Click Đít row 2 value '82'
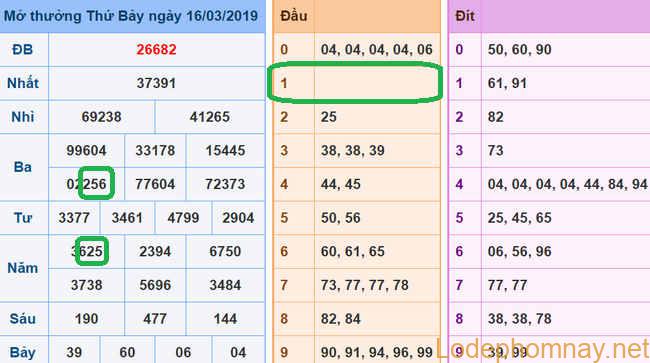 (x=495, y=117)
